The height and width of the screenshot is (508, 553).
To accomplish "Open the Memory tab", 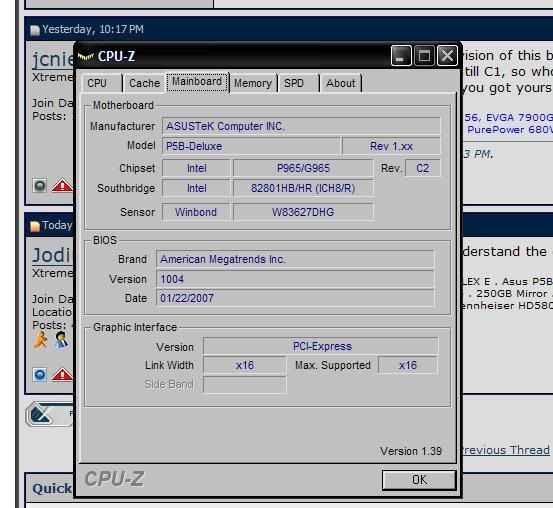I will tap(253, 83).
